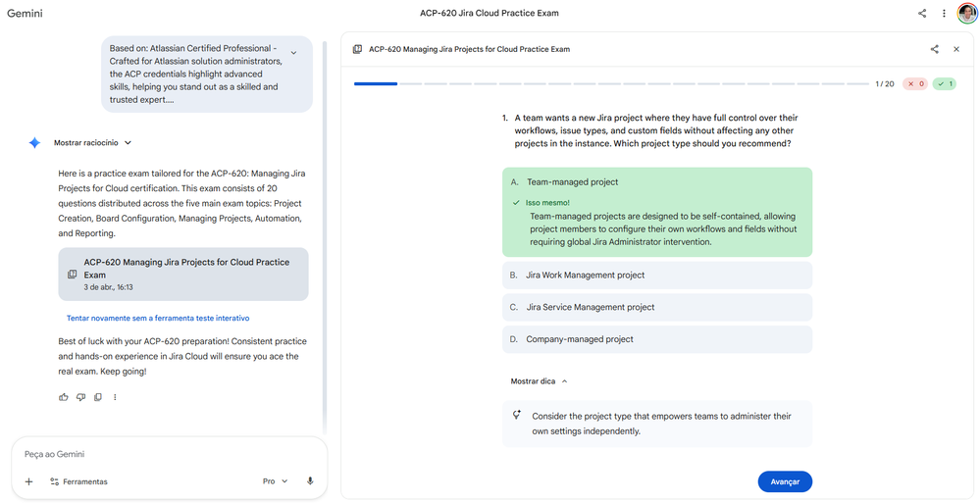980x503 pixels.
Task: Click the incorrect answers counter badge
Action: (915, 83)
